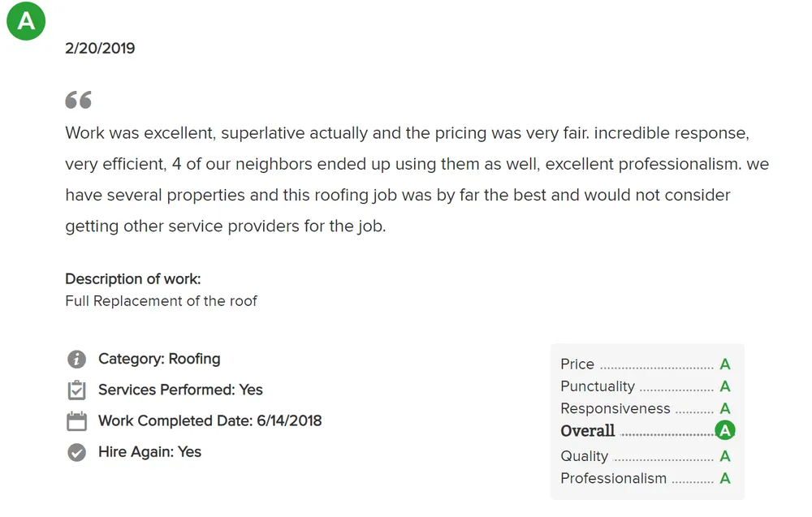Image resolution: width=812 pixels, height=517 pixels.
Task: Click the calendar icon beside Work Completed Date
Action: pos(76,421)
